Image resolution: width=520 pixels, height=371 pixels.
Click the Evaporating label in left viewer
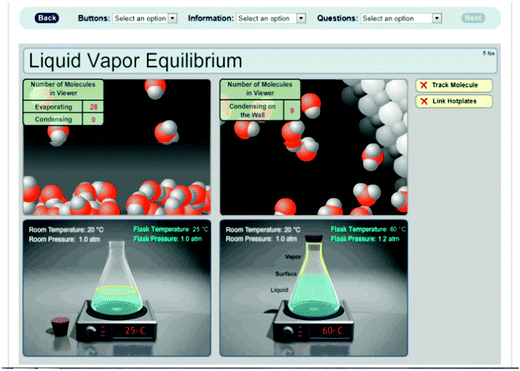tap(53, 107)
